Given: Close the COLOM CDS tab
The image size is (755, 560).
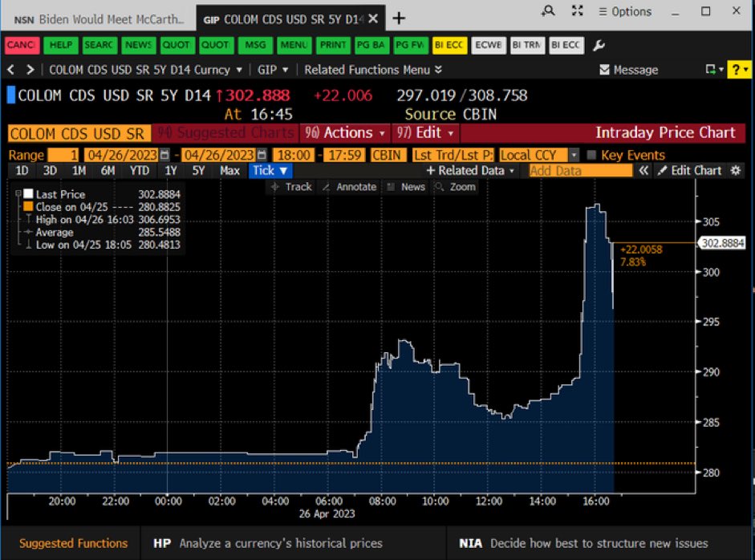Looking at the screenshot, I should point(372,18).
